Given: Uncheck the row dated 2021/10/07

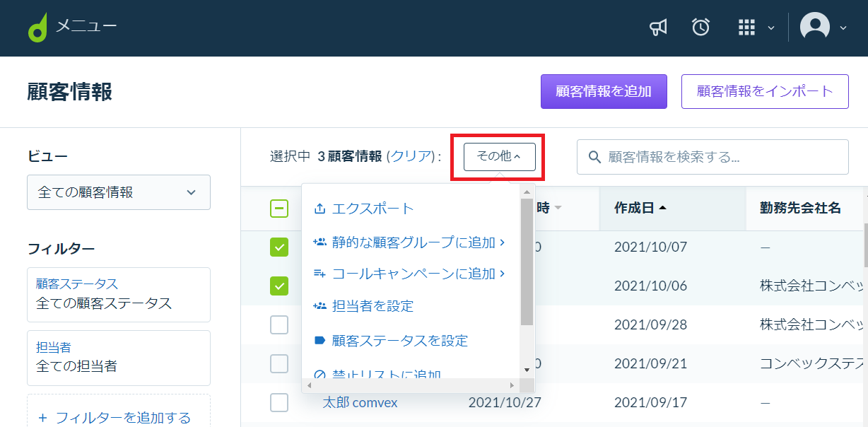Looking at the screenshot, I should click(x=279, y=247).
